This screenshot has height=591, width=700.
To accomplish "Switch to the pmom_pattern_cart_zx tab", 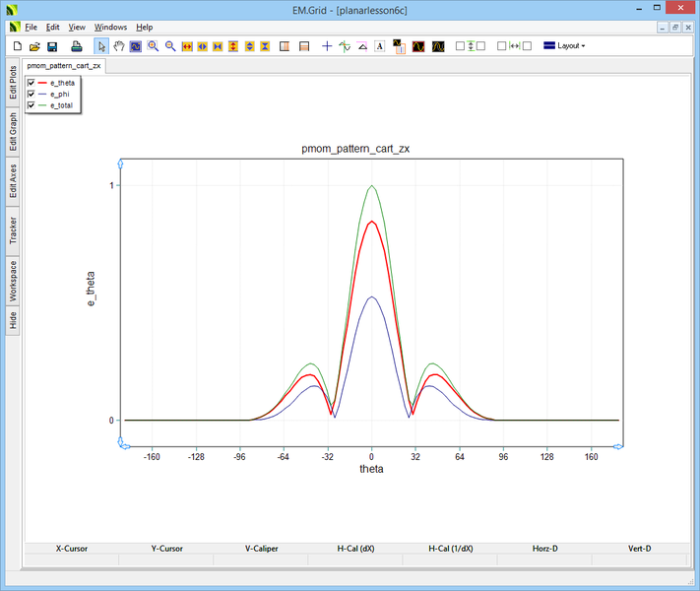I will [64, 66].
